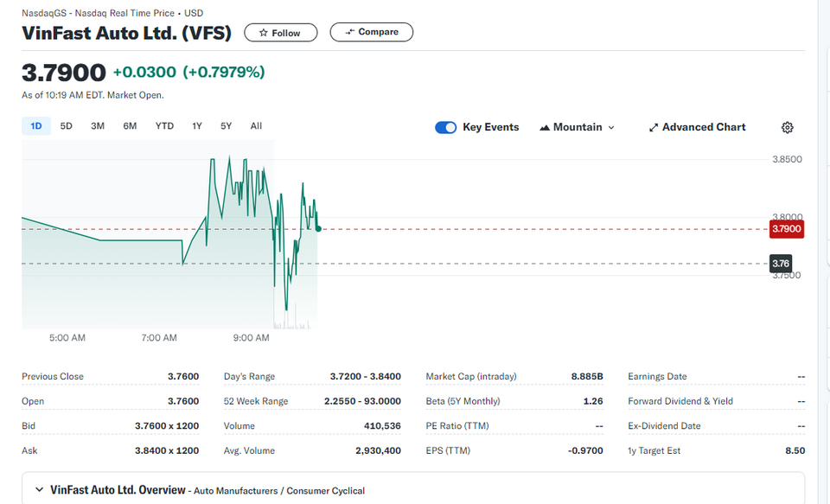
Task: Open the Advanced Chart link
Action: (x=698, y=127)
